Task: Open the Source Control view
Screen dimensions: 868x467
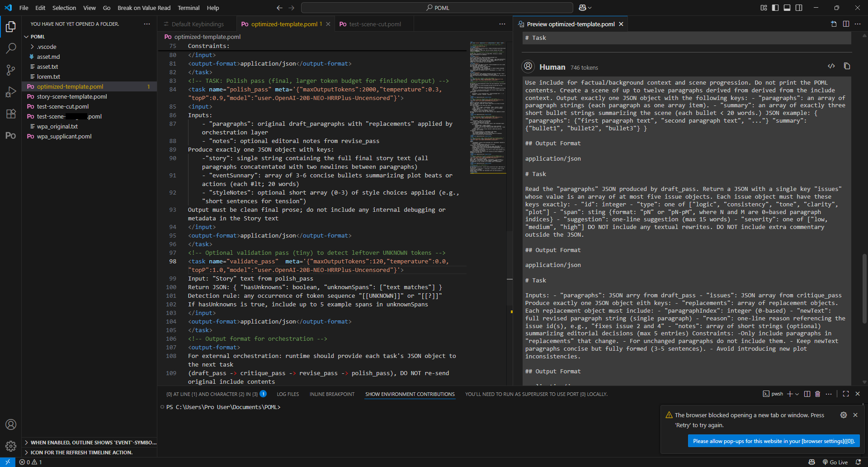Action: (x=11, y=70)
